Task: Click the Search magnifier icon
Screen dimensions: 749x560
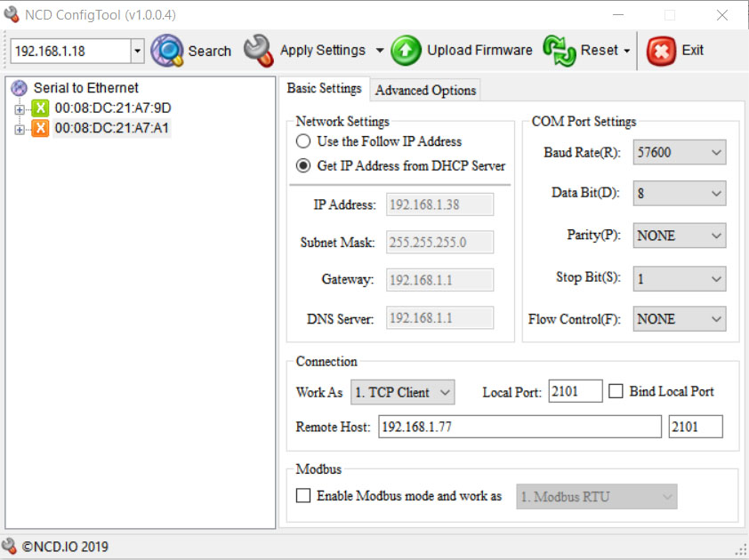Action: (167, 50)
